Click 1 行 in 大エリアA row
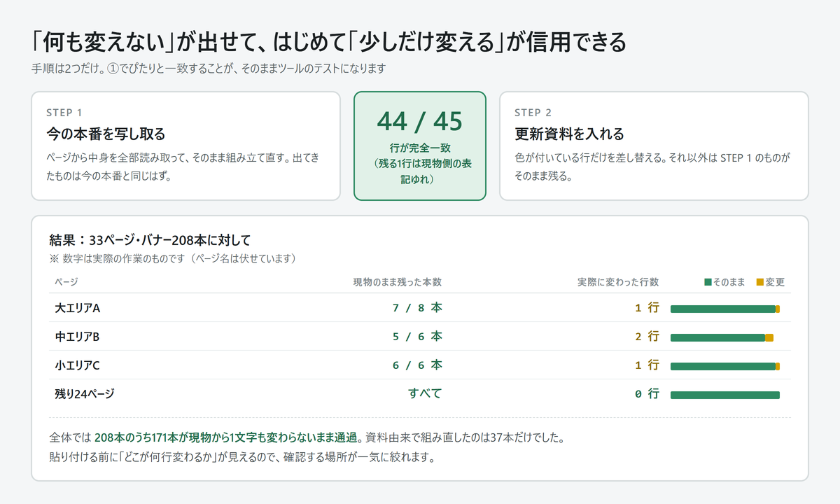This screenshot has width=840, height=504. (x=647, y=307)
